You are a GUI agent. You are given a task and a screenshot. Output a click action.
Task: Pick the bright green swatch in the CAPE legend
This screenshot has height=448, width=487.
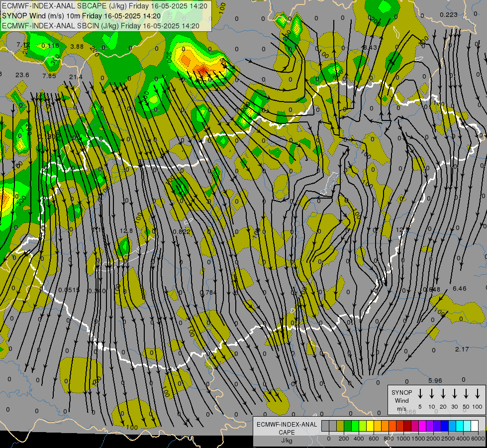coord(355,426)
